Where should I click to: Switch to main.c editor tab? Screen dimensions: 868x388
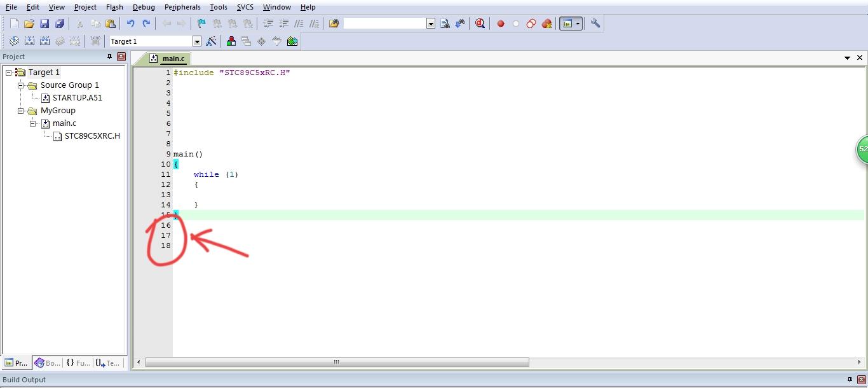[x=168, y=59]
